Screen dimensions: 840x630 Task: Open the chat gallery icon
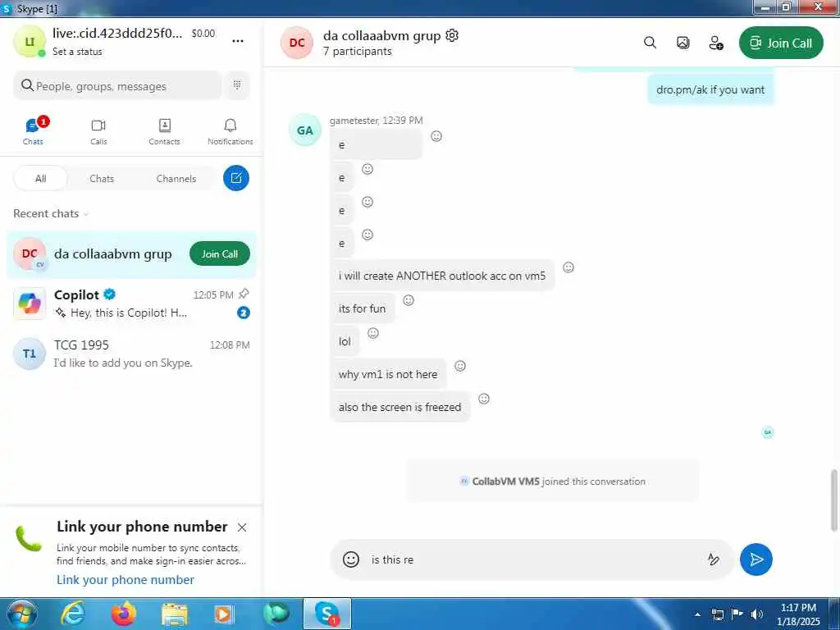683,43
